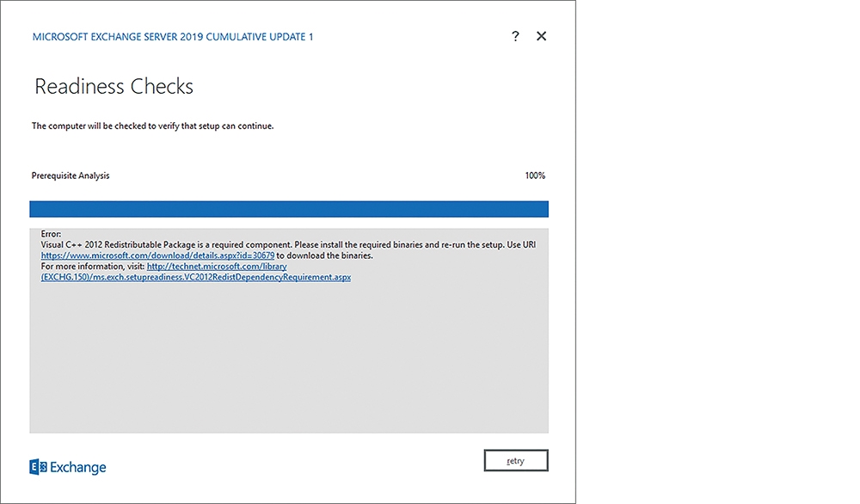This screenshot has height=504, width=860.
Task: Close the Exchange setup window
Action: point(541,36)
